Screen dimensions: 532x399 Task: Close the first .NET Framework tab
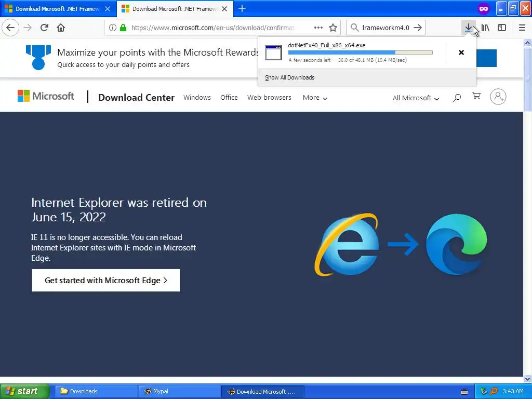pyautogui.click(x=108, y=9)
